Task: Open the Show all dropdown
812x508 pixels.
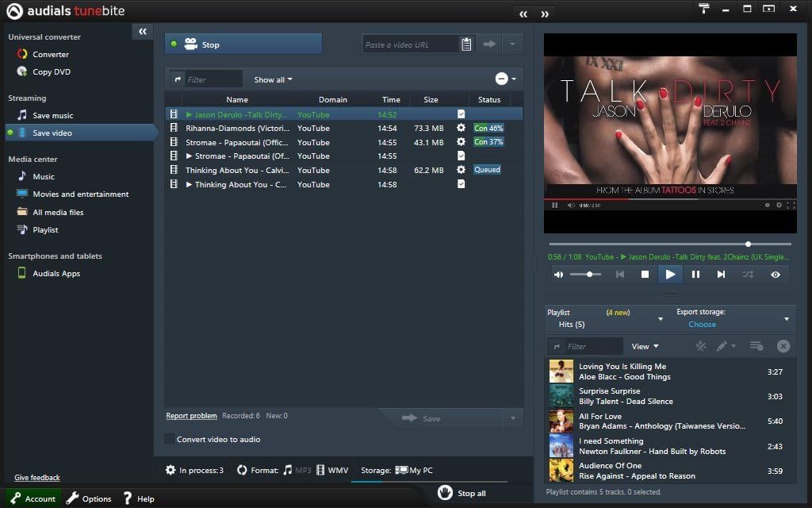Action: click(x=273, y=79)
